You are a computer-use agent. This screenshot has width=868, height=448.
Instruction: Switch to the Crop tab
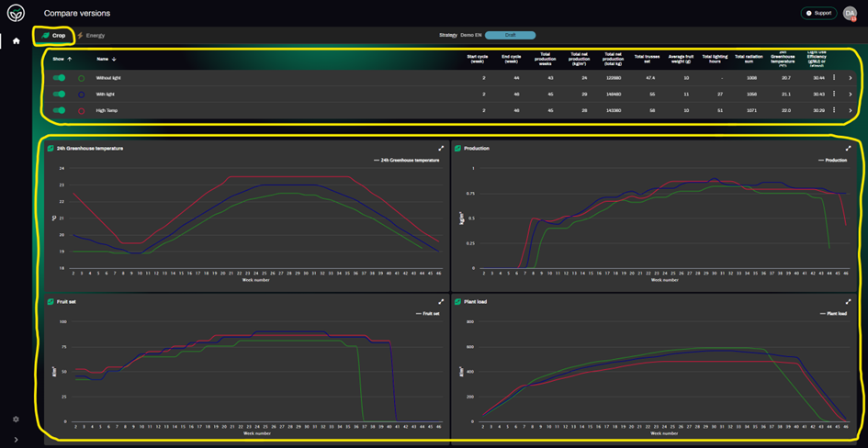click(x=53, y=36)
